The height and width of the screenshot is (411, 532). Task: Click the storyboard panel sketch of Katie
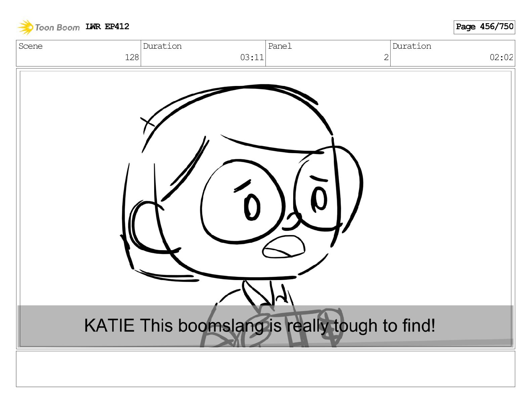265,208
